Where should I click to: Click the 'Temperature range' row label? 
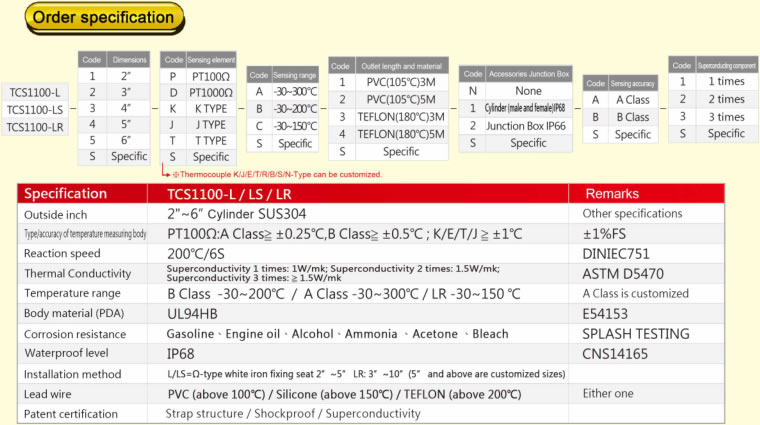72,293
